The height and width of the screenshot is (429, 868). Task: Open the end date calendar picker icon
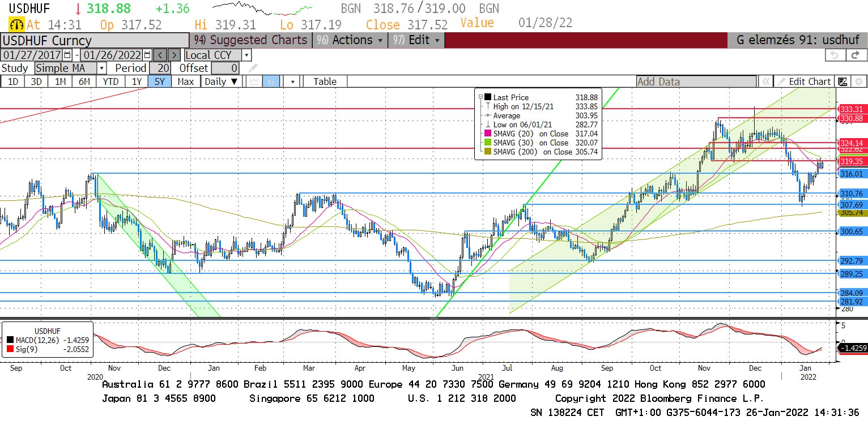click(147, 55)
